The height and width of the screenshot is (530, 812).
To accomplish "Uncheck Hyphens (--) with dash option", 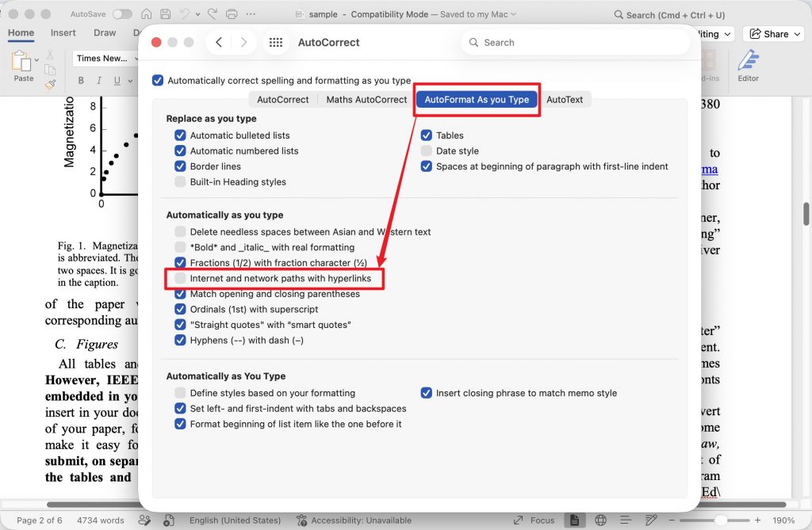I will pos(180,340).
